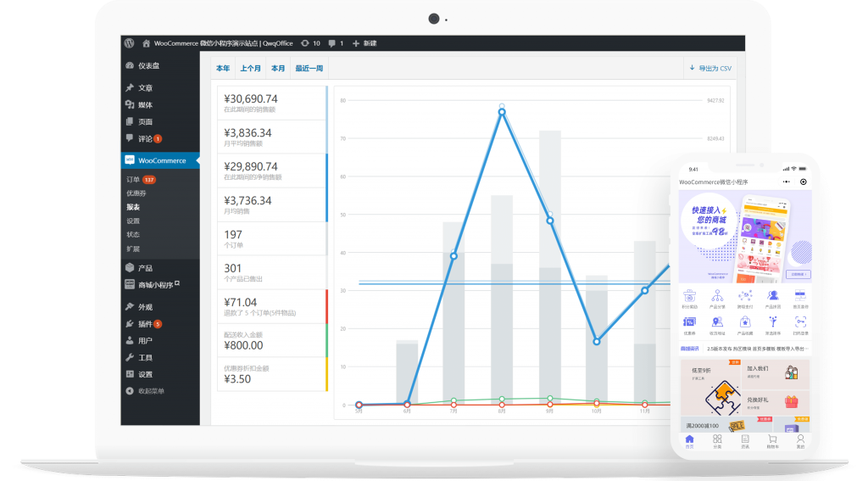Tap the 筛选排序 filter icon on phone
Viewport: 868px width, 481px height.
pos(773,325)
